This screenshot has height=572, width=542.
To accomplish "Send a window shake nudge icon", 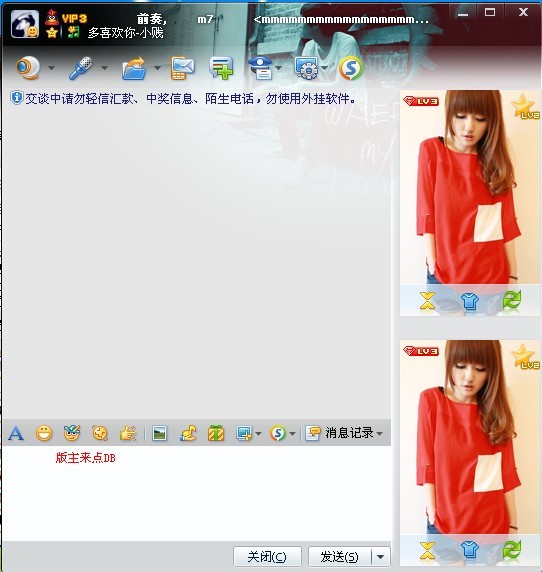I will click(x=100, y=433).
